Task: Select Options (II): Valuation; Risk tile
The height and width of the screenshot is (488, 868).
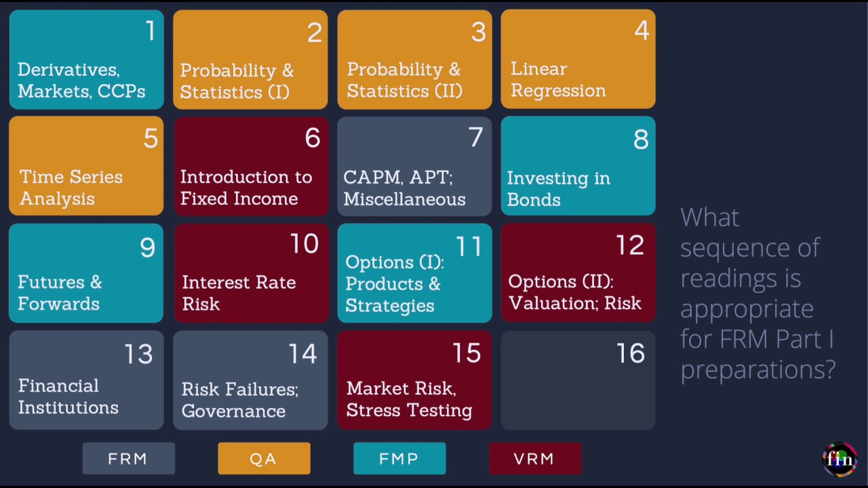Action: click(578, 273)
